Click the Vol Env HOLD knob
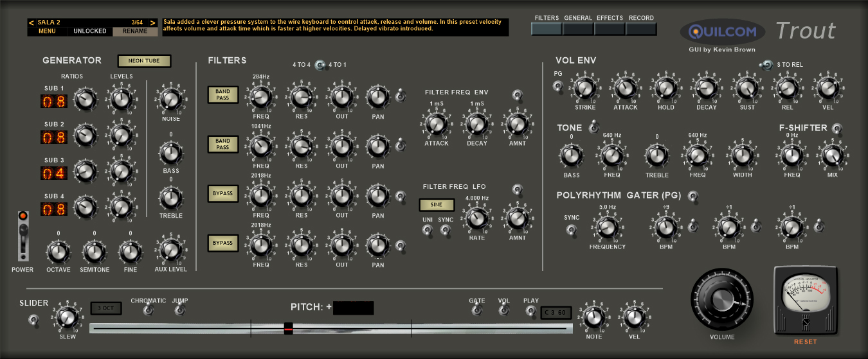The width and height of the screenshot is (868, 359). 665,88
